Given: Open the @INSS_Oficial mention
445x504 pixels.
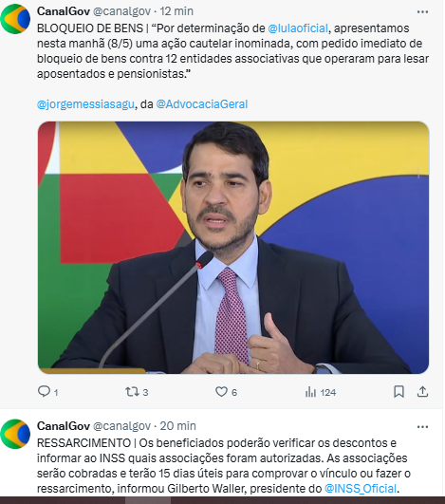Looking at the screenshot, I should pyautogui.click(x=361, y=489).
